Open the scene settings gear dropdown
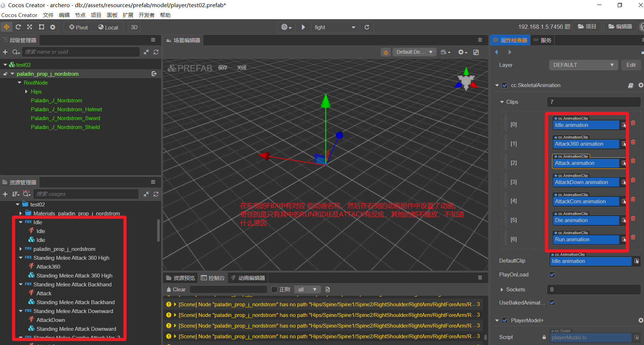Viewport: 644px width, 345px height. [463, 52]
